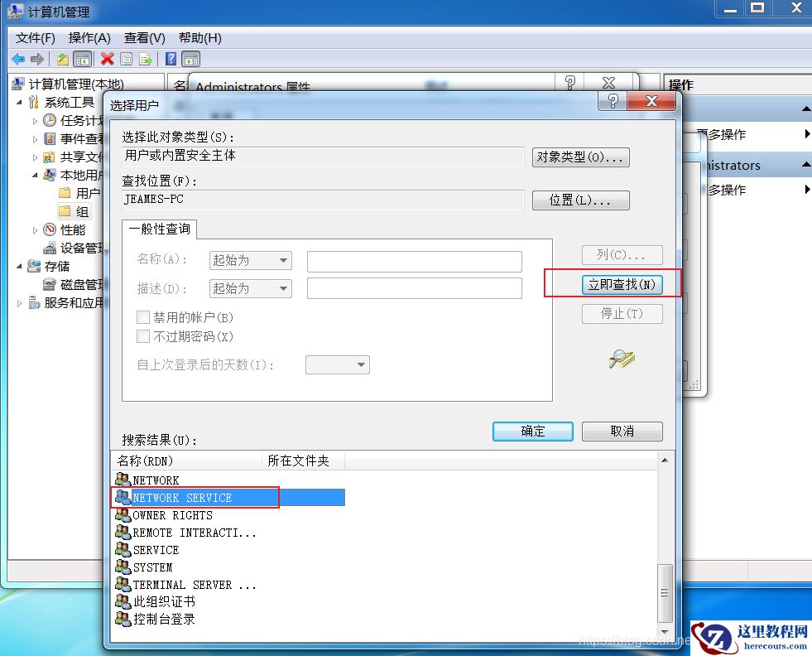Image resolution: width=812 pixels, height=656 pixels.
Task: Click the 禁用的帐户 checkbox
Action: point(143,317)
